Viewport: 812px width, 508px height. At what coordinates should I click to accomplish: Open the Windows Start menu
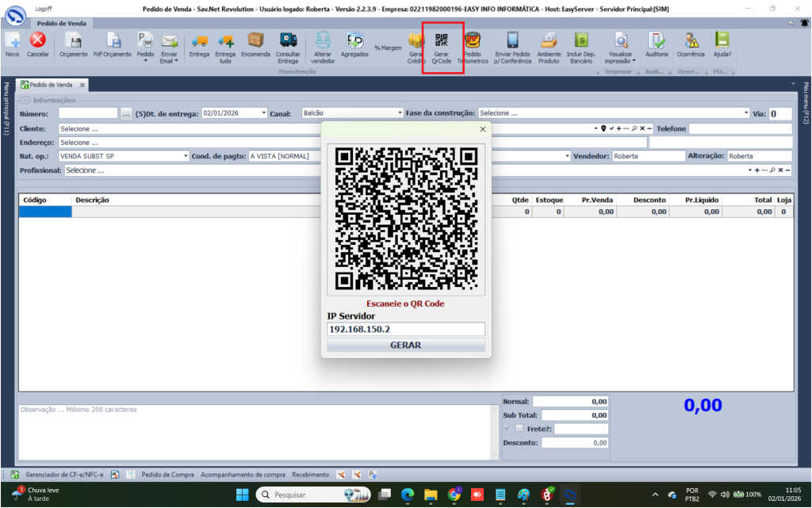(x=243, y=495)
